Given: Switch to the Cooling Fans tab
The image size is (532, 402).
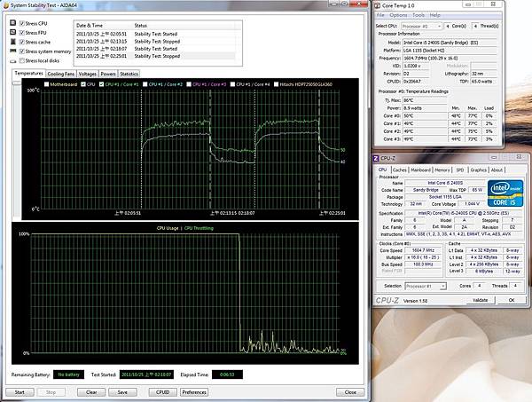Looking at the screenshot, I should (x=60, y=74).
